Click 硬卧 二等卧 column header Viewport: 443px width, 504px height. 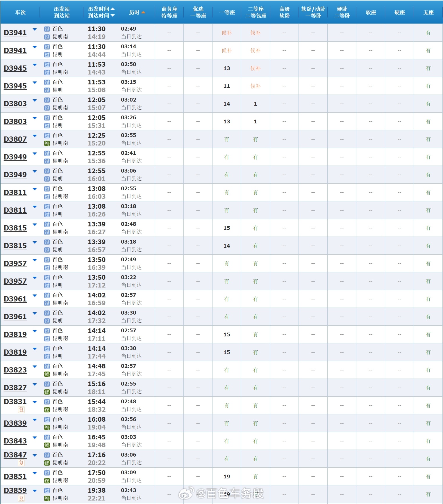342,13
